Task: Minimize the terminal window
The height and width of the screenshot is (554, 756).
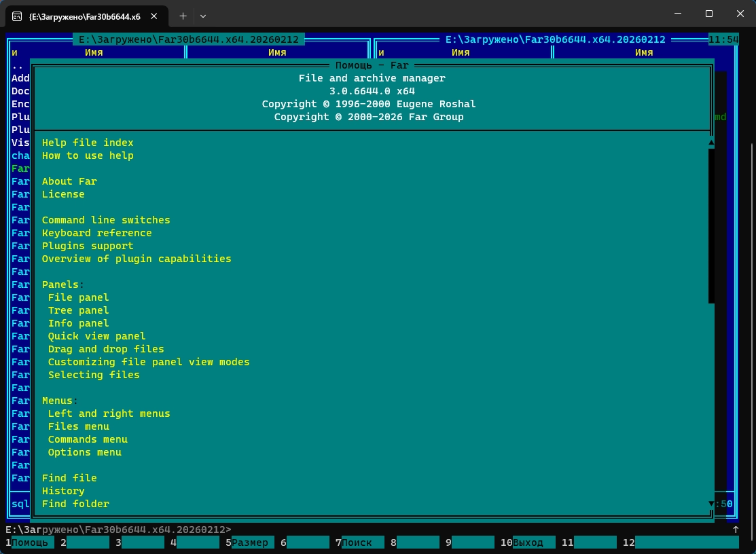Action: pyautogui.click(x=678, y=14)
